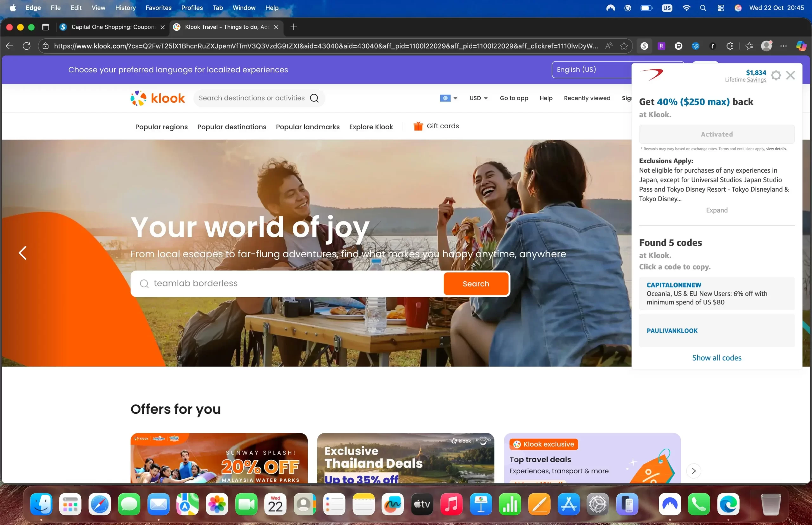This screenshot has width=812, height=525.
Task: Click the Gift cards icon
Action: [418, 126]
